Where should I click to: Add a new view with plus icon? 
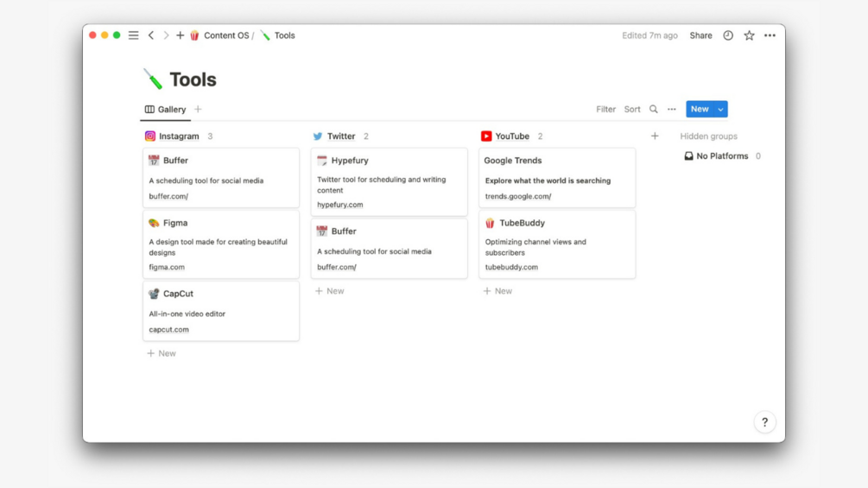point(198,110)
